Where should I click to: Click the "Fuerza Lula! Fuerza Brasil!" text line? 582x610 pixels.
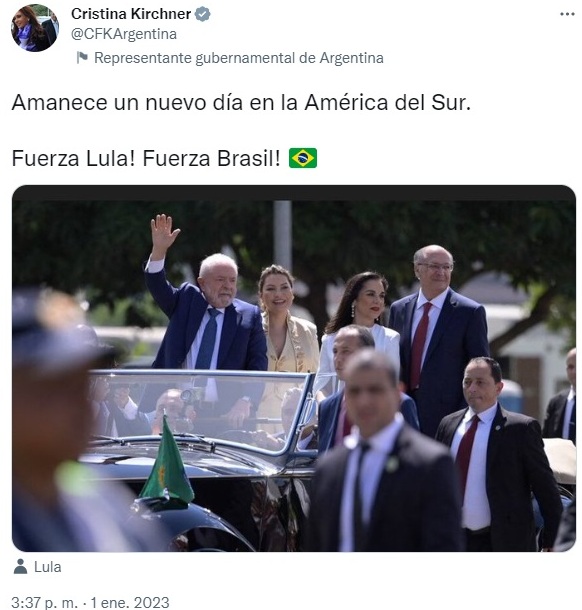[146, 158]
